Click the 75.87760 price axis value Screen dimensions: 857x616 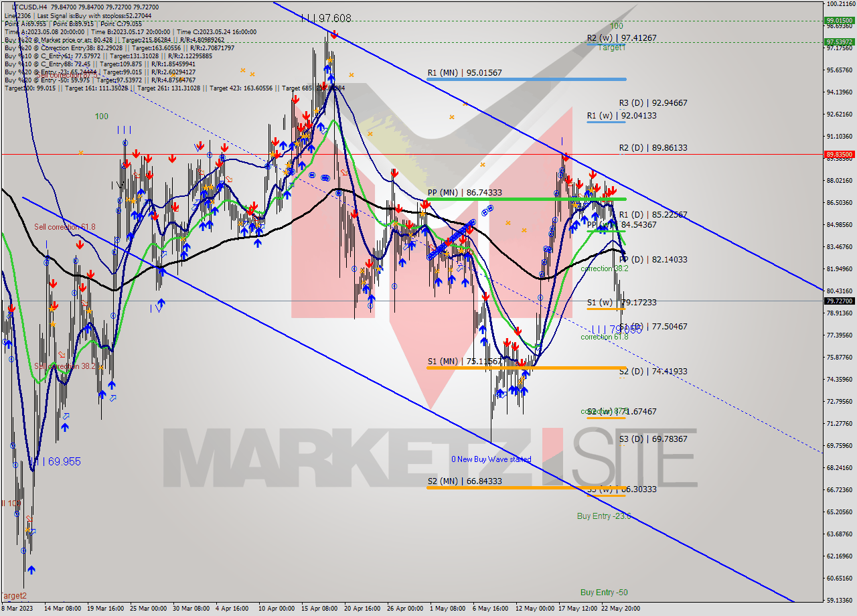(840, 357)
